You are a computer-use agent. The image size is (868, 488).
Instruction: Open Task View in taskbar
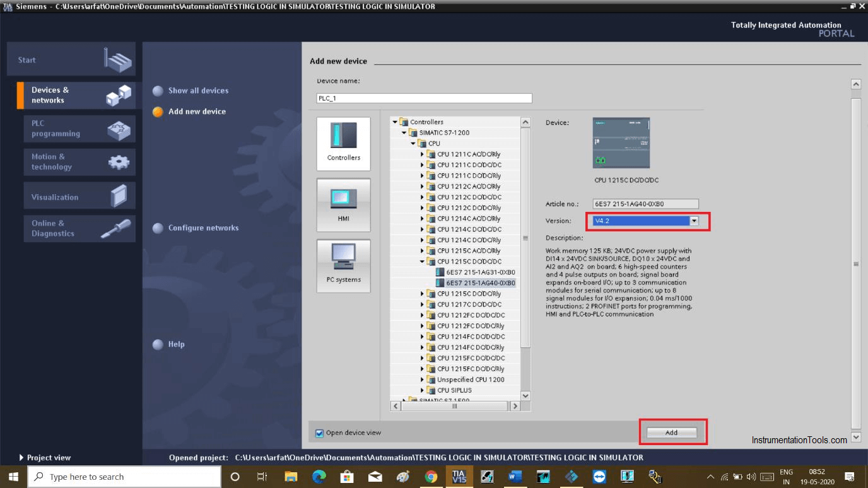pos(262,477)
